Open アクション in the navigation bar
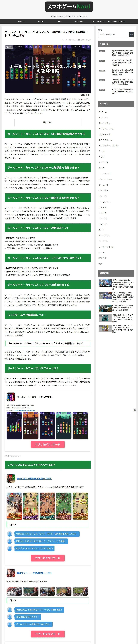Image resolution: width=138 pixels, height=644 pixels. coord(22,21)
